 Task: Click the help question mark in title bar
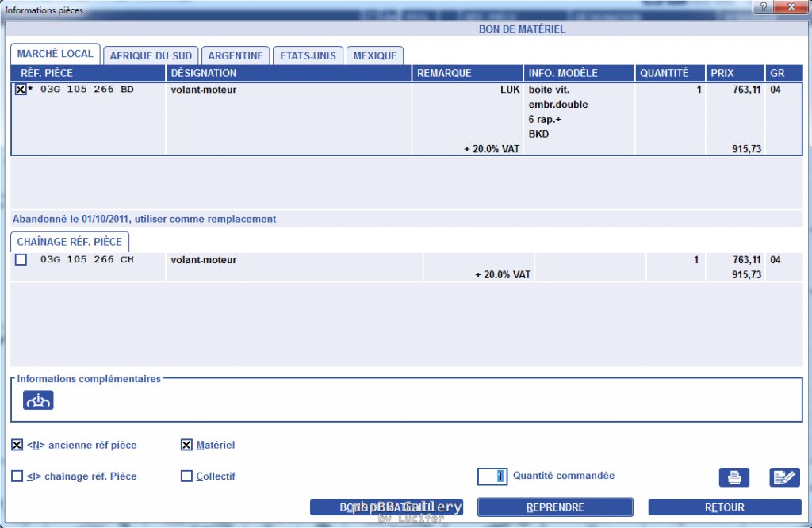point(762,7)
